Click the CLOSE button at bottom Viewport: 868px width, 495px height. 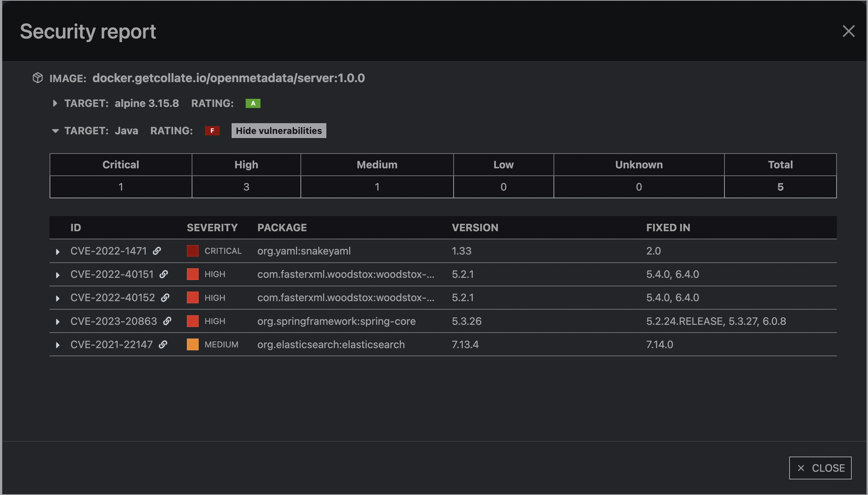tap(820, 468)
